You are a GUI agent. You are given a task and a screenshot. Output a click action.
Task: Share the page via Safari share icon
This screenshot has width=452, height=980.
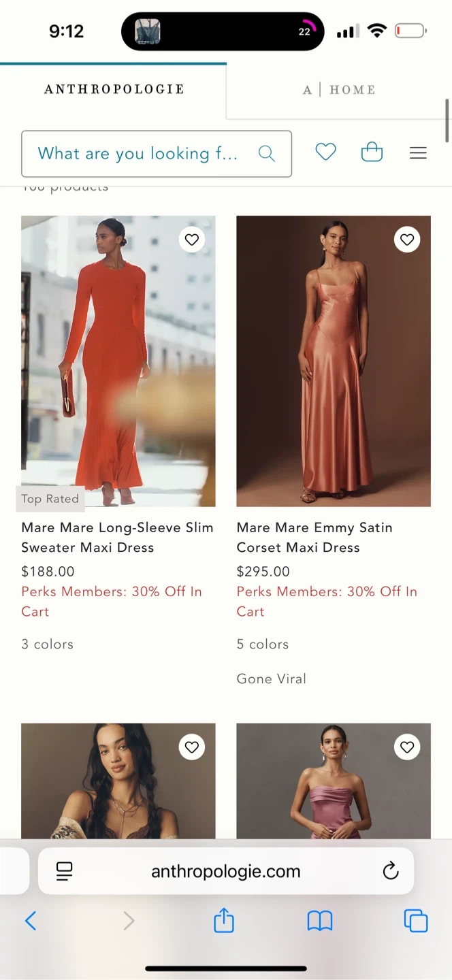point(224,921)
